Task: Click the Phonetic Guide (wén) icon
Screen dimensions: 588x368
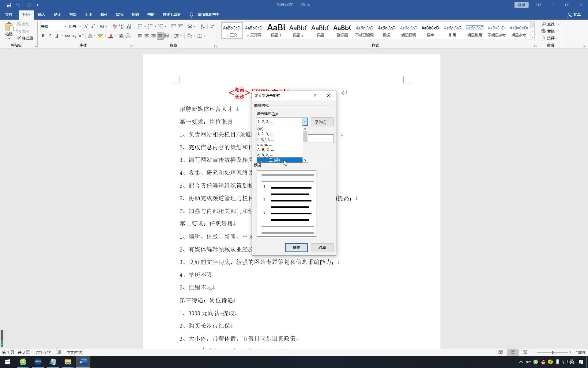Action: click(x=122, y=26)
